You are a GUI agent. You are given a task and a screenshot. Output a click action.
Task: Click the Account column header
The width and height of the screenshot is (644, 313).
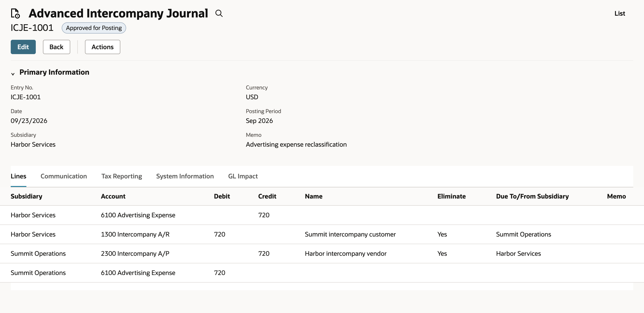tap(113, 196)
